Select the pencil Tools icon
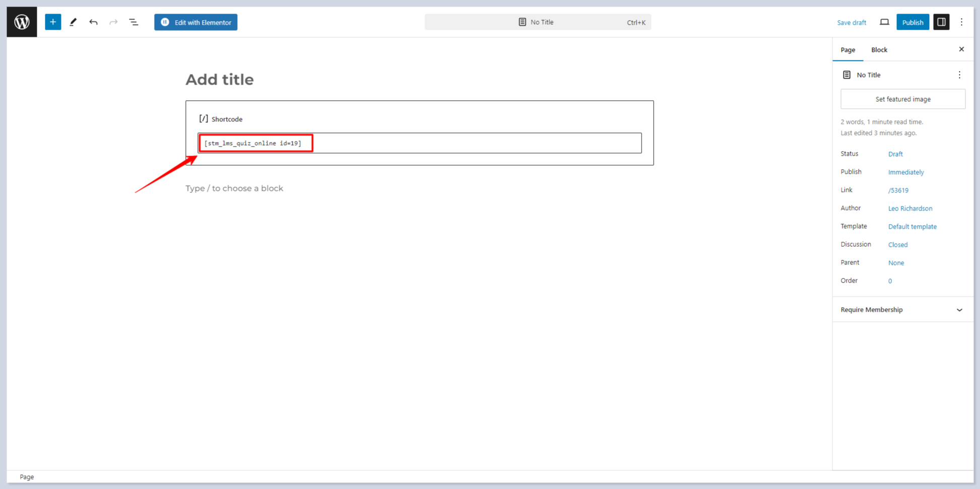980x489 pixels. tap(73, 22)
